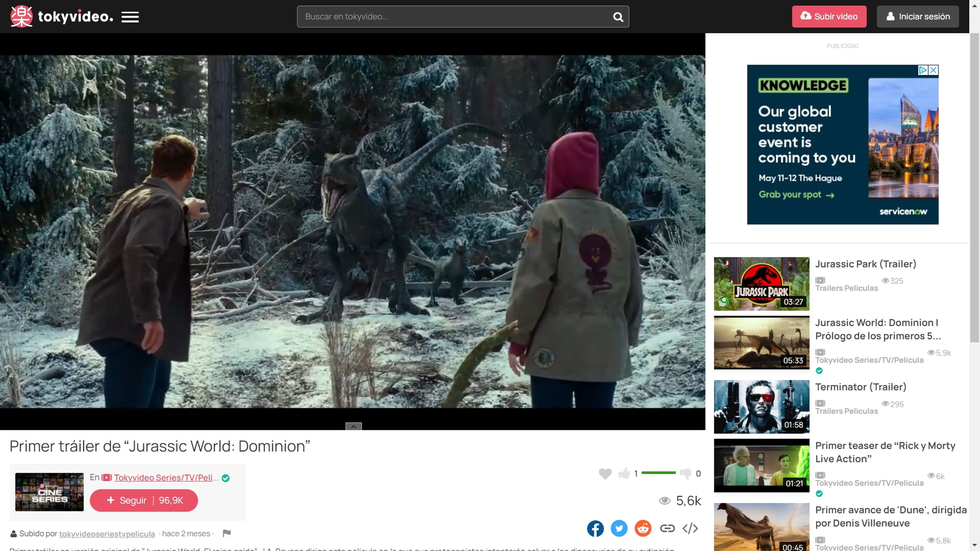The width and height of the screenshot is (980, 551).
Task: Click the 'hace 2 meses' upload date
Action: (x=186, y=533)
